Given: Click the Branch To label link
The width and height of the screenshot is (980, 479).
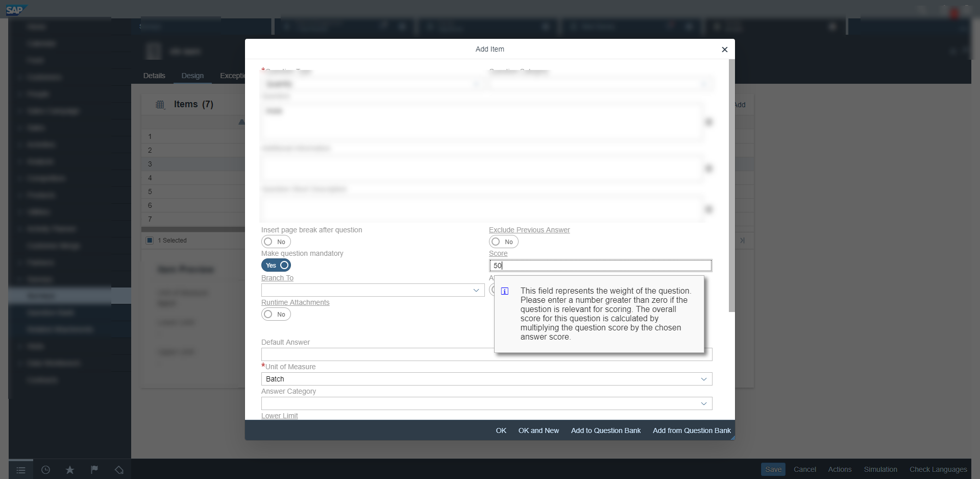Looking at the screenshot, I should [x=277, y=278].
